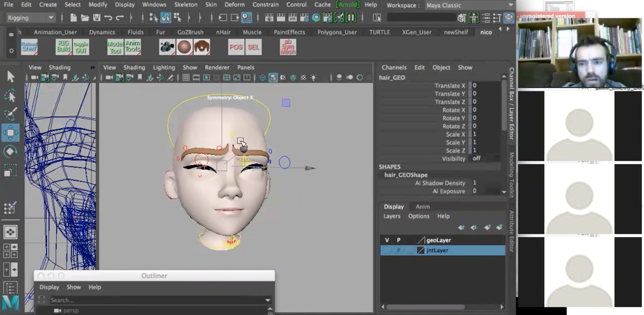This screenshot has height=315, width=644.
Task: Toggle the viewport grid display icon
Action: (186, 78)
